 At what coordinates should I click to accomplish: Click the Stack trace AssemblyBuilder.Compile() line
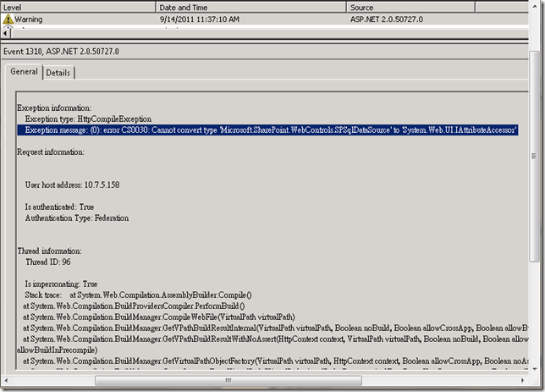point(138,295)
